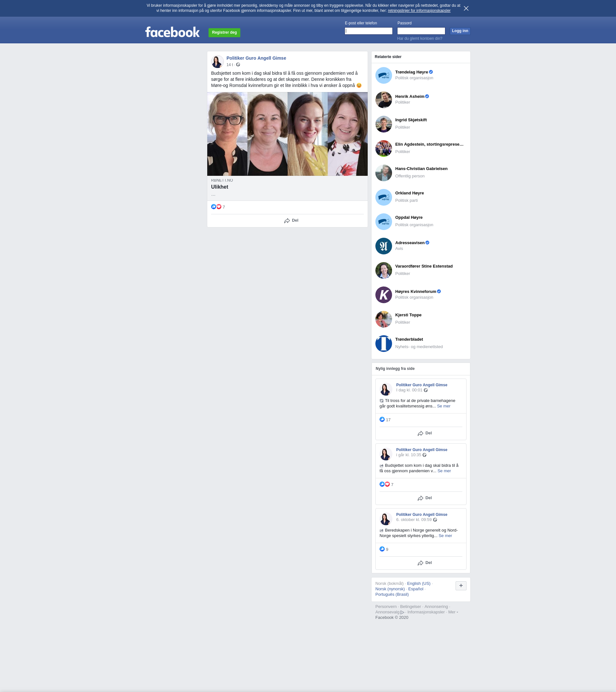Image resolution: width=616 pixels, height=692 pixels.
Task: Click avatar on the 6. oktober post
Action: (x=385, y=518)
